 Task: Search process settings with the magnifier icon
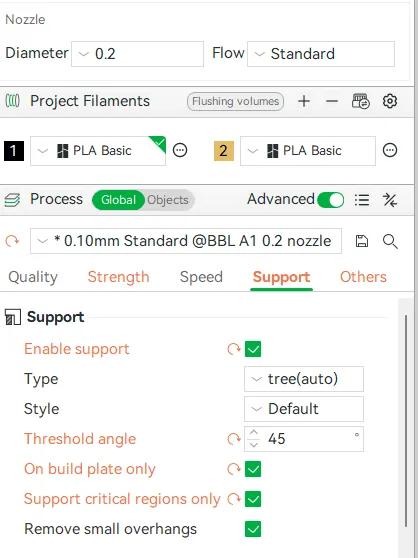(x=390, y=241)
